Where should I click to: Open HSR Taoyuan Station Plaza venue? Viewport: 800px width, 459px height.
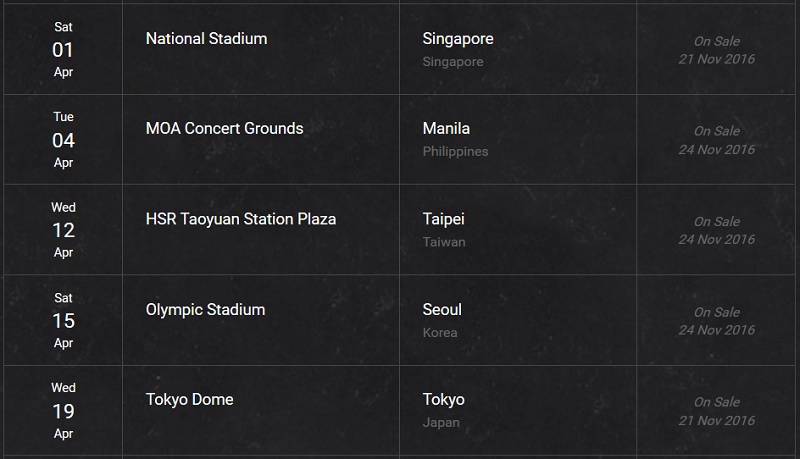coord(241,219)
